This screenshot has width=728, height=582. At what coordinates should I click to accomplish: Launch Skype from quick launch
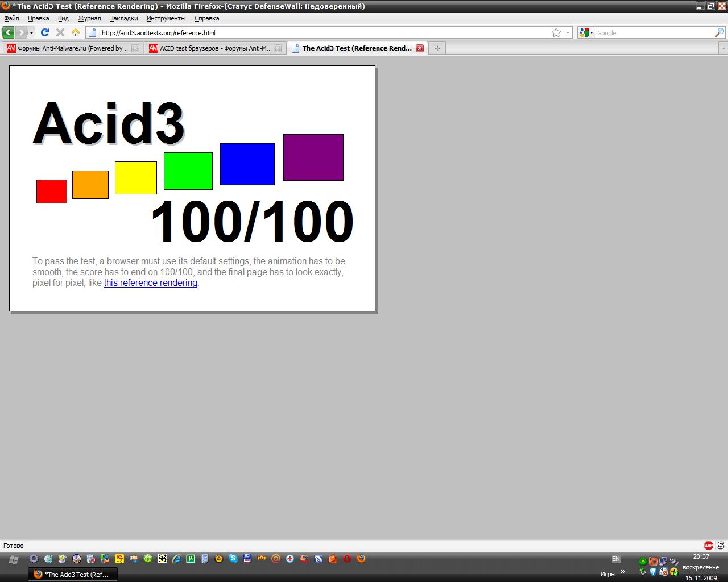click(233, 559)
